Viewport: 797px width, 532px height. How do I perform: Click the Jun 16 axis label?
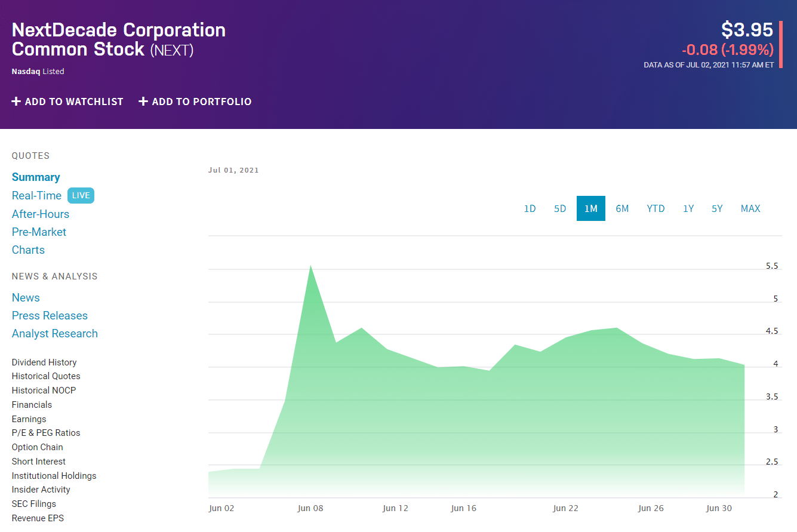(x=464, y=509)
